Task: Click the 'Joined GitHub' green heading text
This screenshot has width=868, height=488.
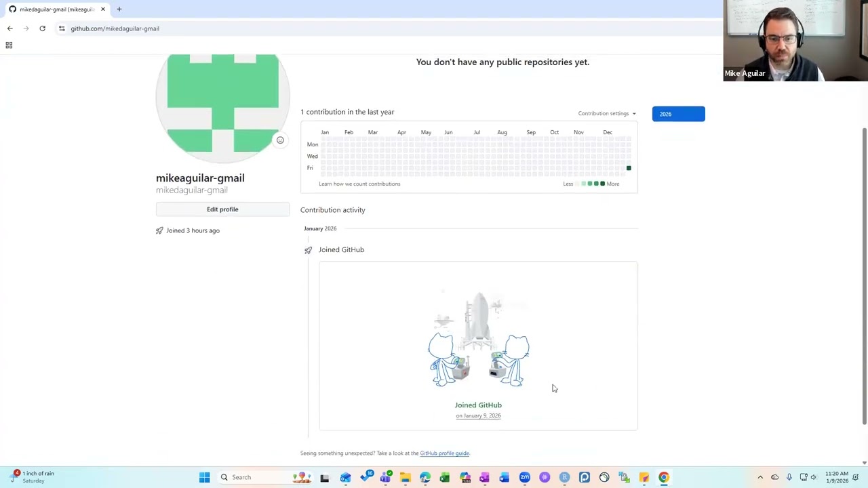Action: tap(478, 405)
